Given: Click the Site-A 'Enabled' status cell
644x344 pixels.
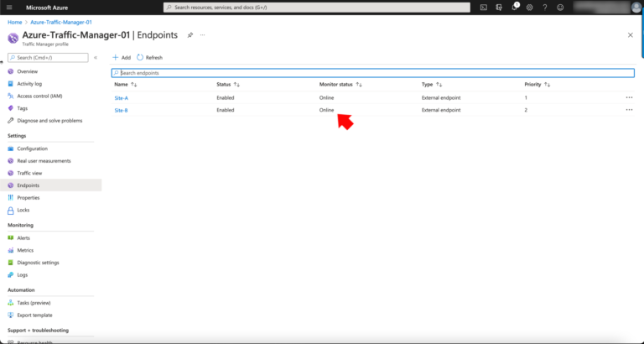Looking at the screenshot, I should pyautogui.click(x=225, y=98).
